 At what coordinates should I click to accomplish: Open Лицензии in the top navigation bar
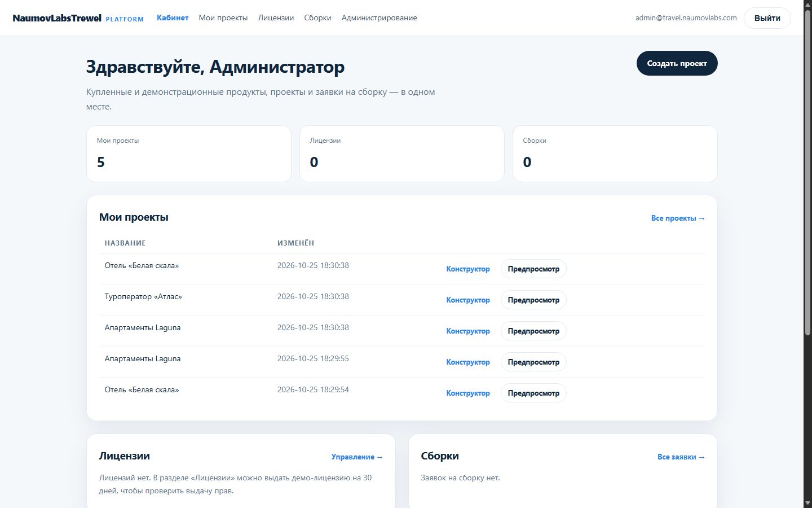tap(276, 18)
